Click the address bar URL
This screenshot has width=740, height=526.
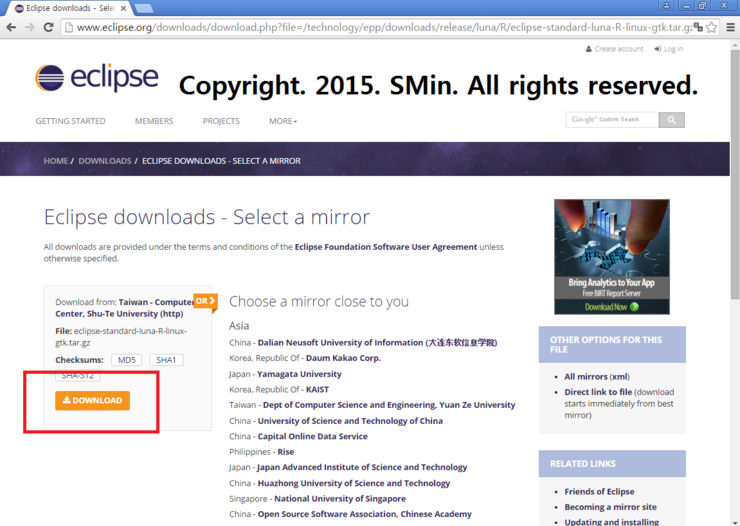[x=385, y=27]
